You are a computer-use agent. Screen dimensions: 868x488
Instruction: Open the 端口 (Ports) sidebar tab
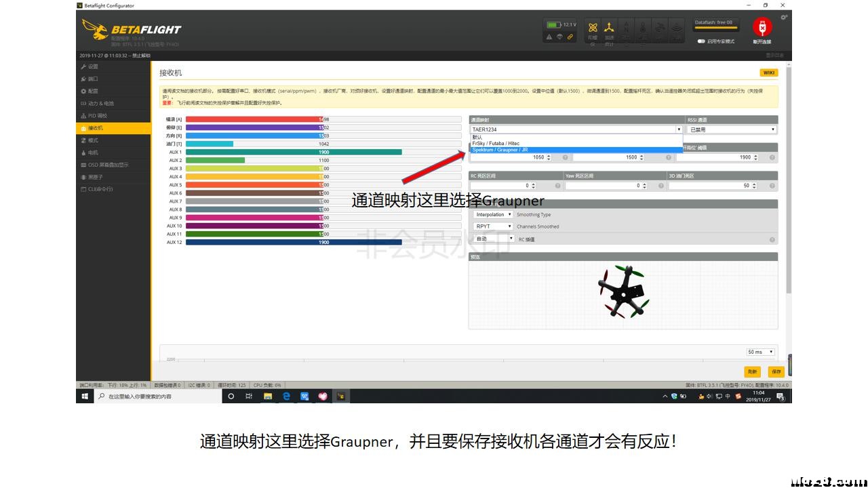pos(113,79)
